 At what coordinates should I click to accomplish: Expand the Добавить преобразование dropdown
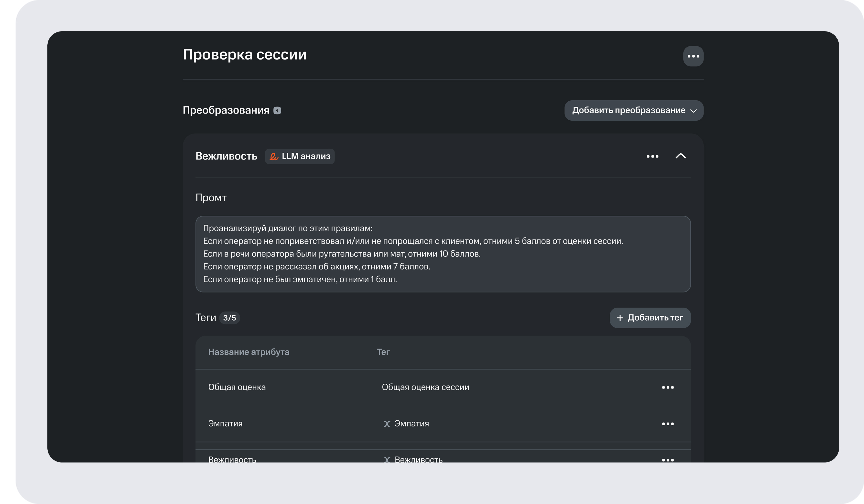[x=693, y=110]
